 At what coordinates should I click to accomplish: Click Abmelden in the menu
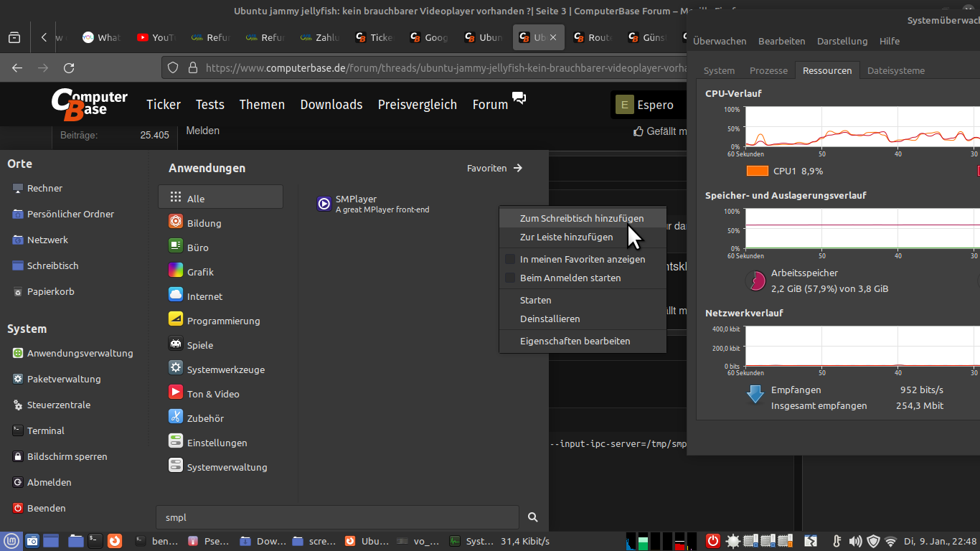[x=42, y=482]
